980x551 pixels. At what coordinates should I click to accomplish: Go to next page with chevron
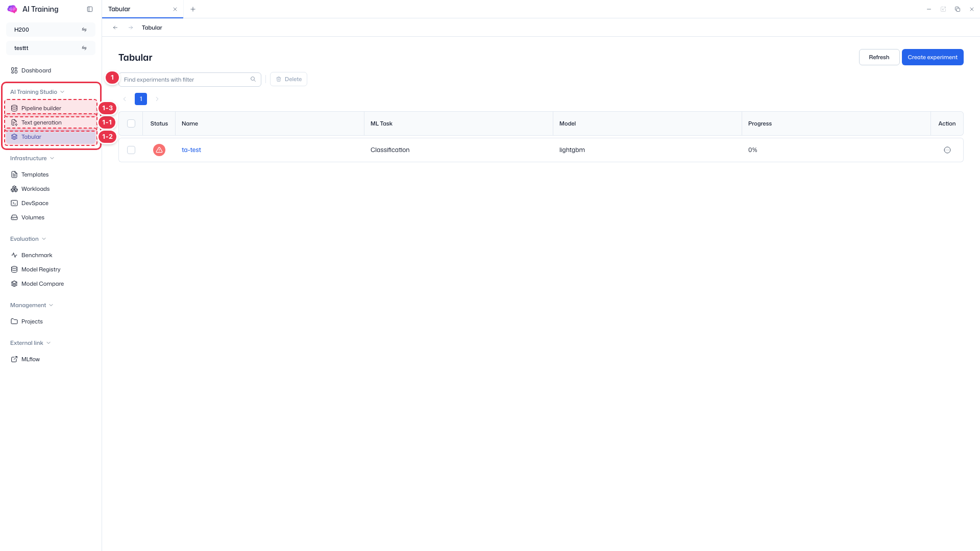click(157, 99)
